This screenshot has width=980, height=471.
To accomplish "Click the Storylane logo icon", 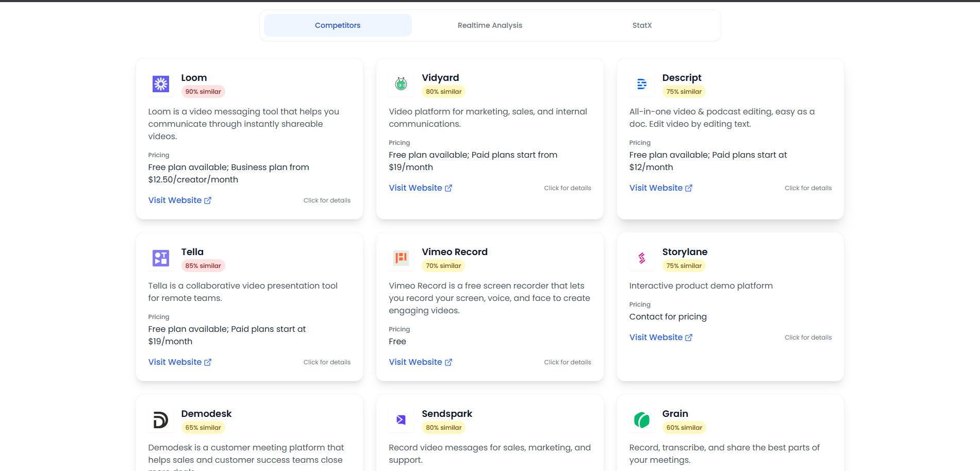I will click(642, 258).
